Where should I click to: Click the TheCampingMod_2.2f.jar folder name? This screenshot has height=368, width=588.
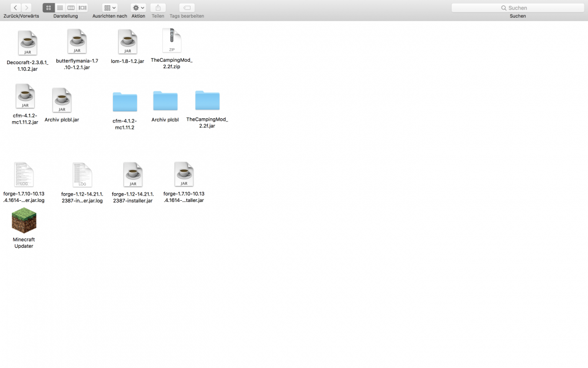[x=208, y=122]
